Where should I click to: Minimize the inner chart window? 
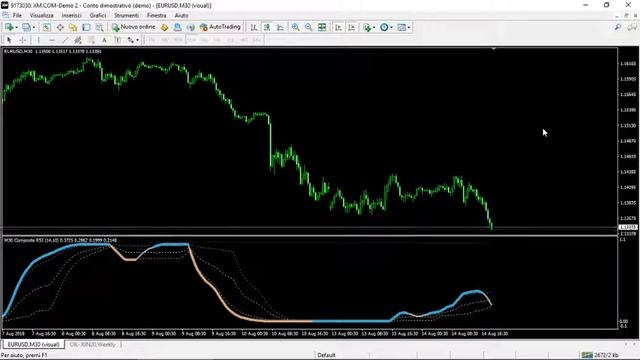(x=617, y=16)
